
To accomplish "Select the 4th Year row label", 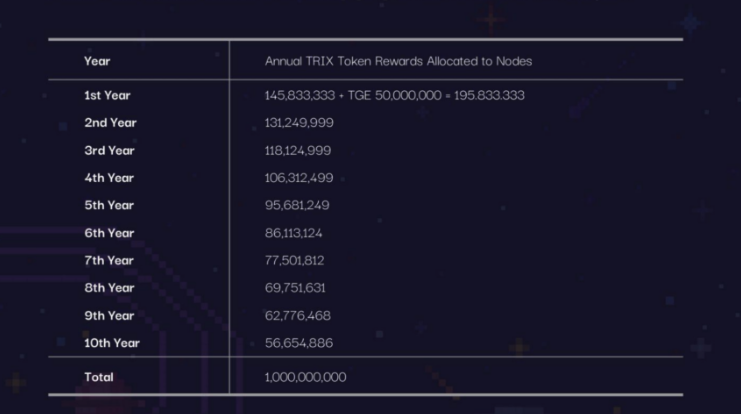I will (109, 178).
